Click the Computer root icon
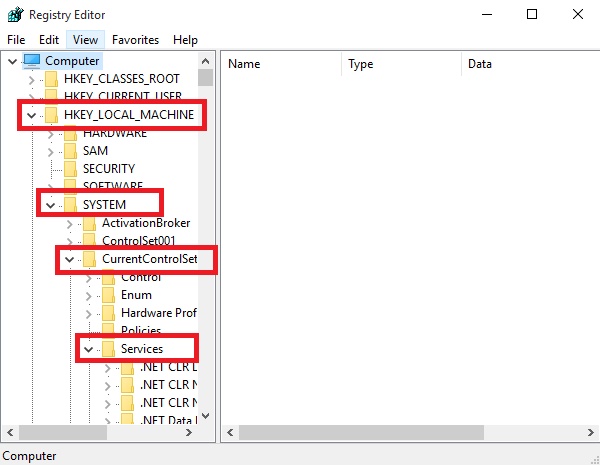 coord(31,60)
